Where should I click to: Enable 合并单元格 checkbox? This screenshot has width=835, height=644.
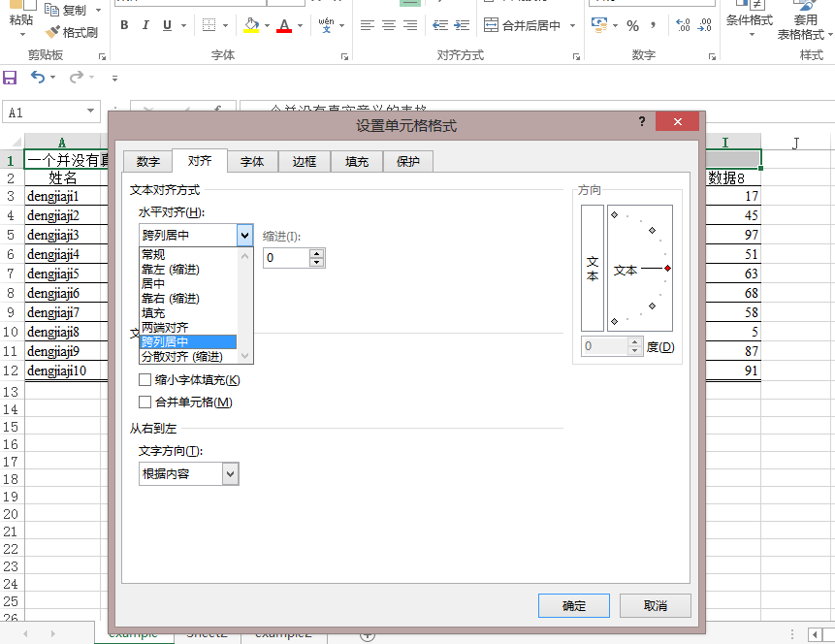tap(145, 402)
